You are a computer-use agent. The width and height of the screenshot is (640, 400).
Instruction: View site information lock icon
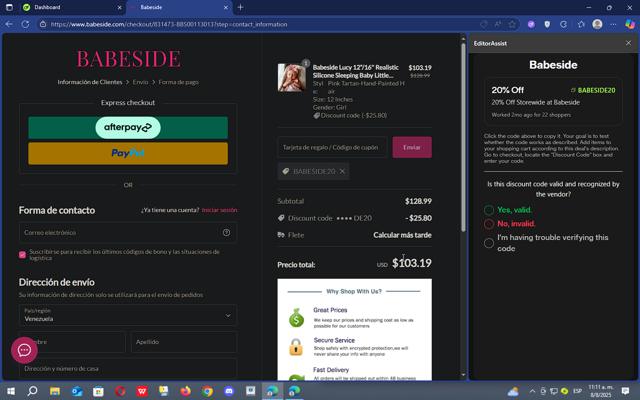click(43, 24)
